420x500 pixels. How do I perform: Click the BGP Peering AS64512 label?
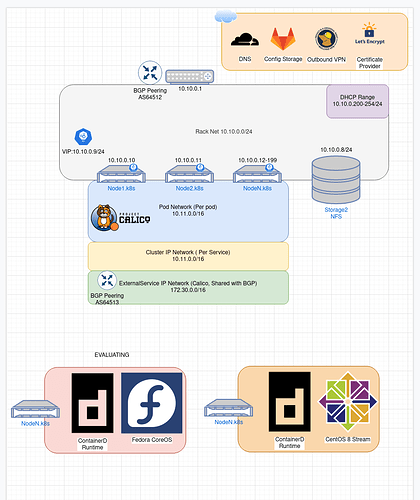click(150, 94)
